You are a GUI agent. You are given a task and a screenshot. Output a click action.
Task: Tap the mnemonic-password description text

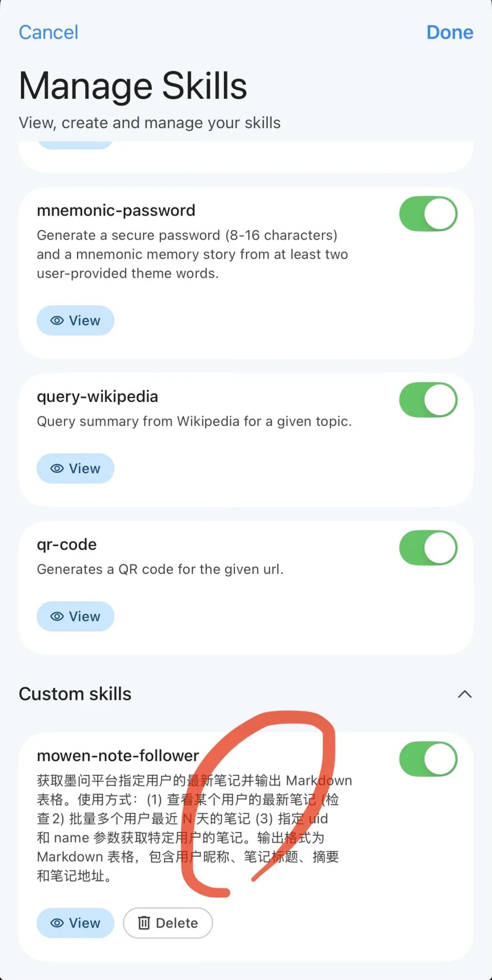tap(191, 254)
